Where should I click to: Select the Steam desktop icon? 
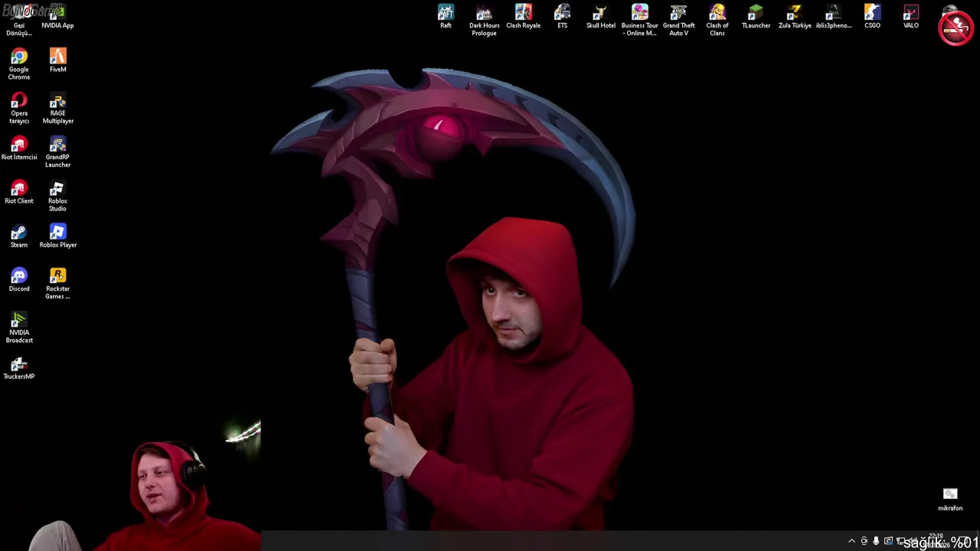point(19,236)
